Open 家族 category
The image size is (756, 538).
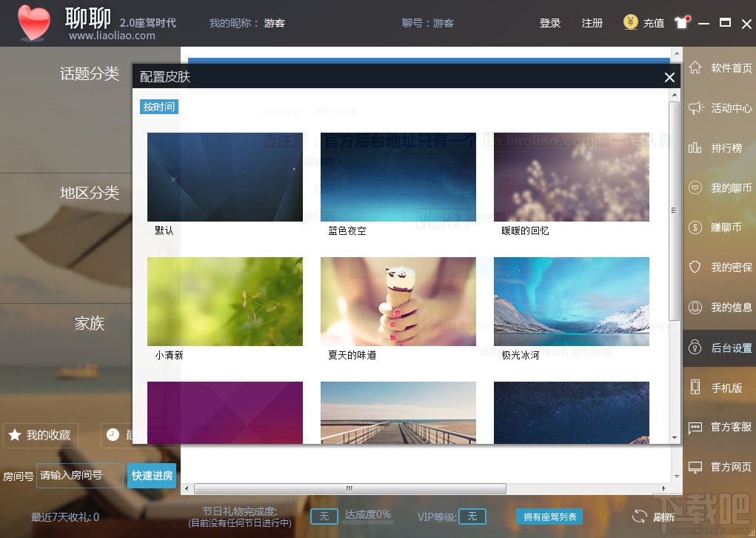point(89,323)
